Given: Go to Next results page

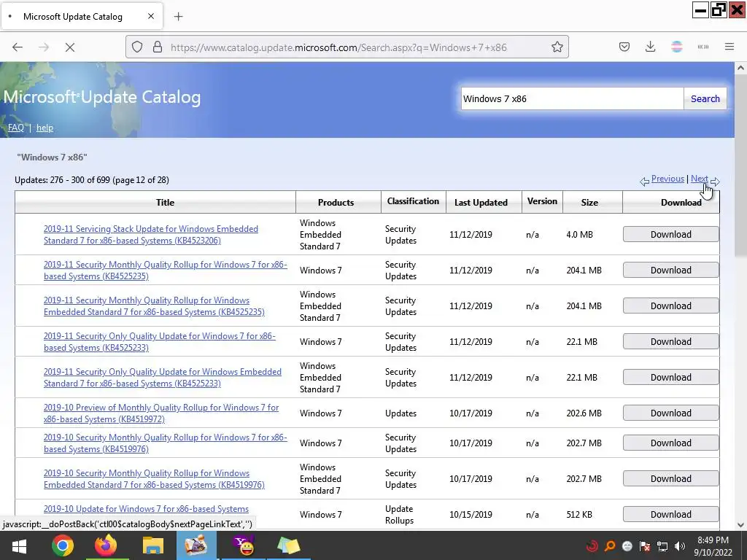Looking at the screenshot, I should (x=700, y=179).
